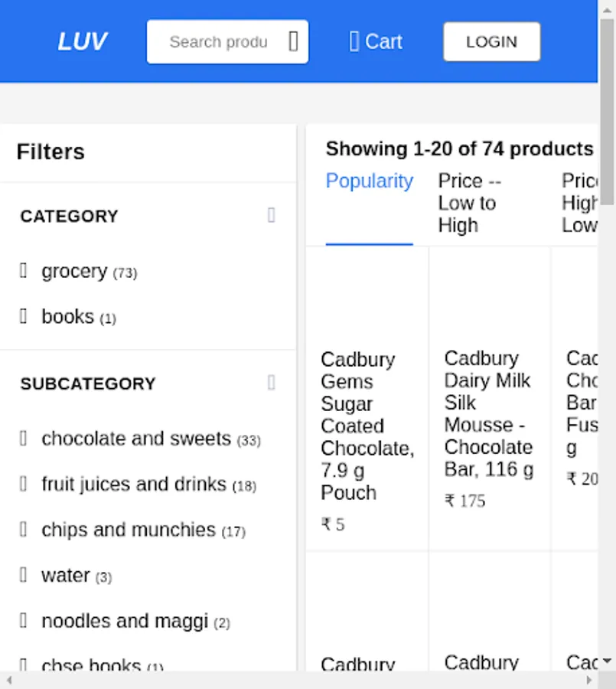
Task: Click the LOGIN button
Action: coord(491,41)
